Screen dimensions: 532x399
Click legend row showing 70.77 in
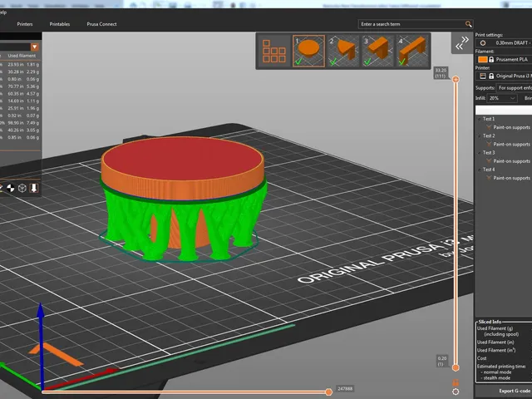[20, 86]
